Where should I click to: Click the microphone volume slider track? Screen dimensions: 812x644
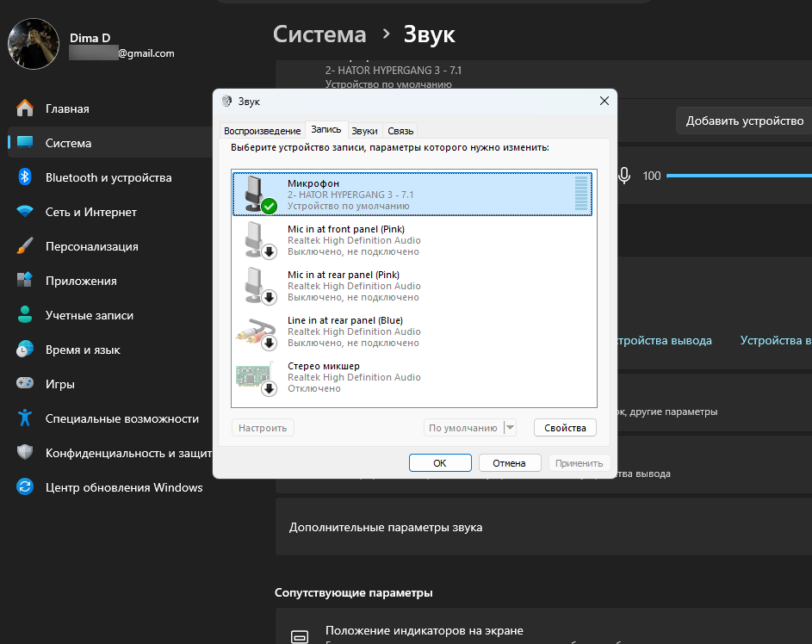(740, 176)
